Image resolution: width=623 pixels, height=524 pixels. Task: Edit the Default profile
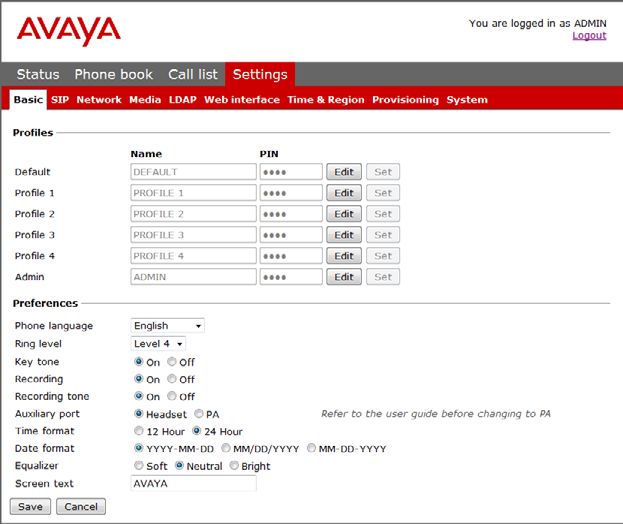click(344, 172)
